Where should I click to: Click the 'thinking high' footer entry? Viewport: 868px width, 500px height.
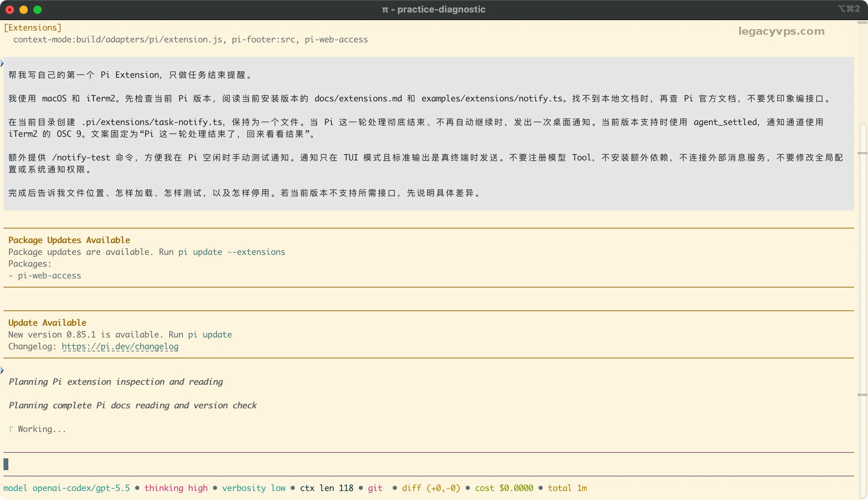(176, 488)
